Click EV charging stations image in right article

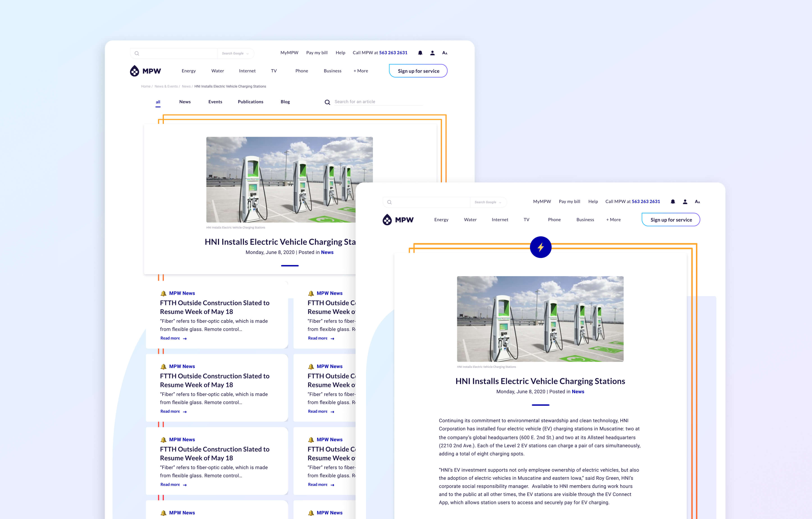click(540, 319)
